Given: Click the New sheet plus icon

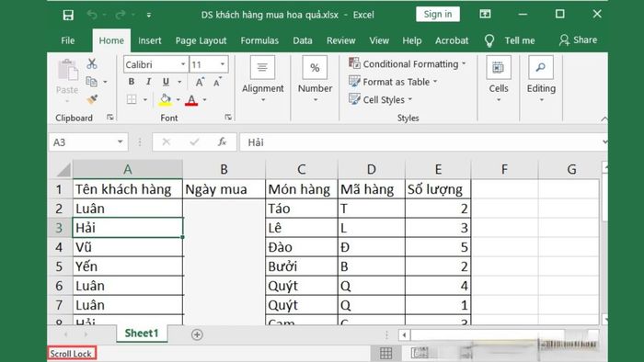Looking at the screenshot, I should pyautogui.click(x=197, y=334).
